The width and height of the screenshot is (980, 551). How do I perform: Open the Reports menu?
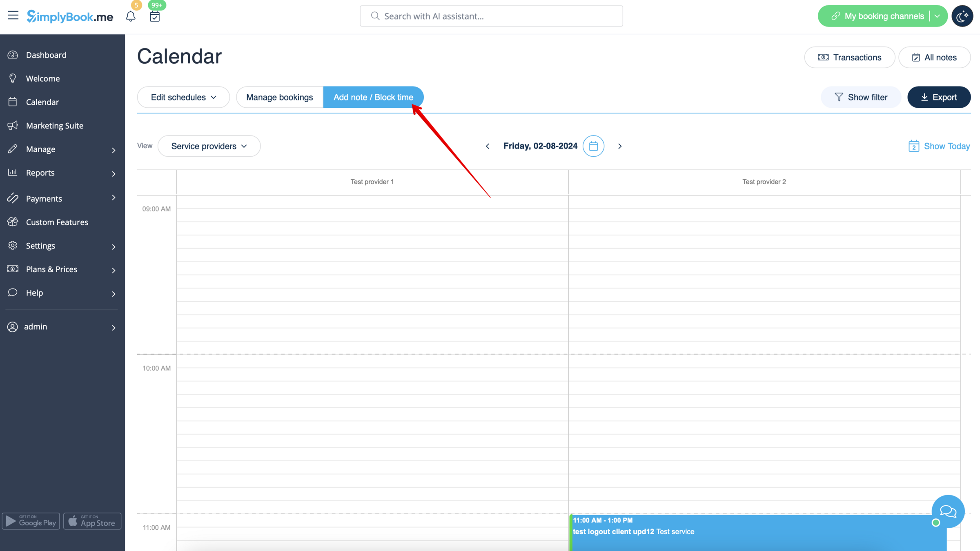click(x=40, y=172)
